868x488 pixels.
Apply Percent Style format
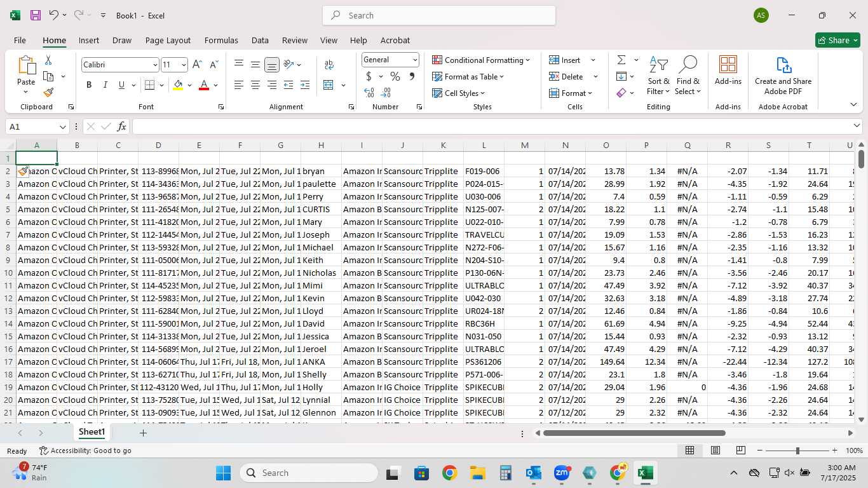[x=395, y=76]
